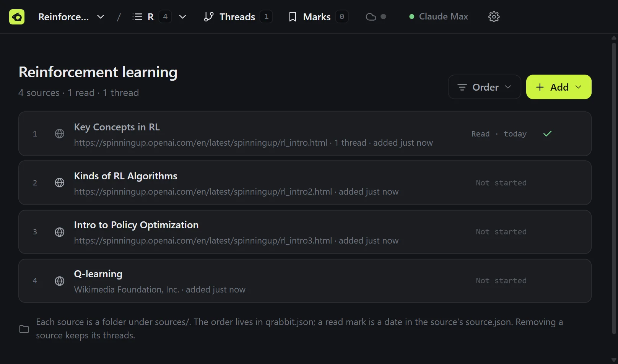Click the rl_intro.html URL text

(x=201, y=143)
